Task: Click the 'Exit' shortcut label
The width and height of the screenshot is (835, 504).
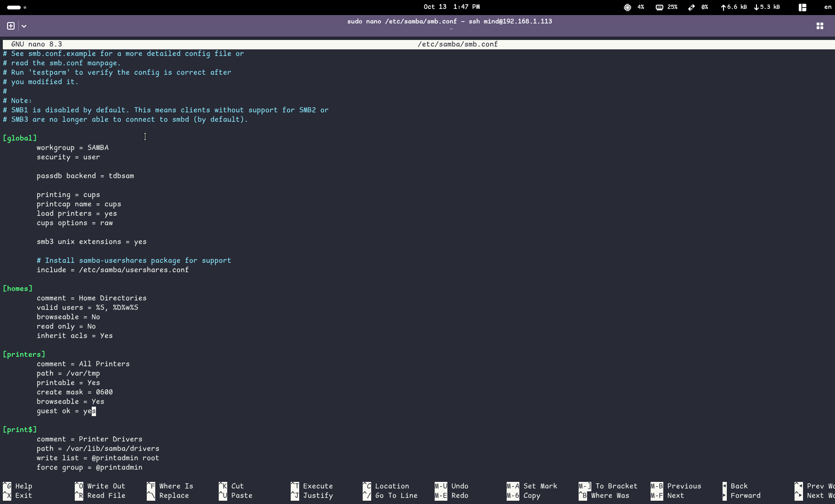Action: 24,496
